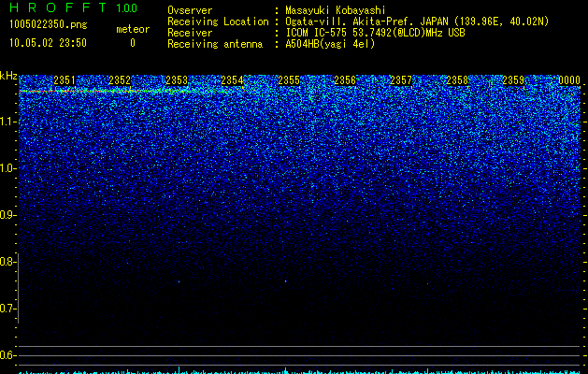Click the 2358 time marker

pos(457,80)
